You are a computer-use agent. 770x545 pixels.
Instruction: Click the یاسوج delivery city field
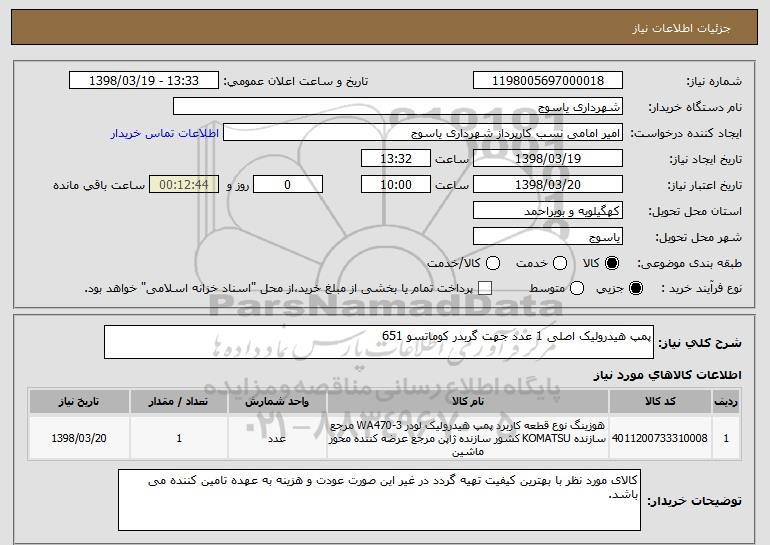coord(548,236)
